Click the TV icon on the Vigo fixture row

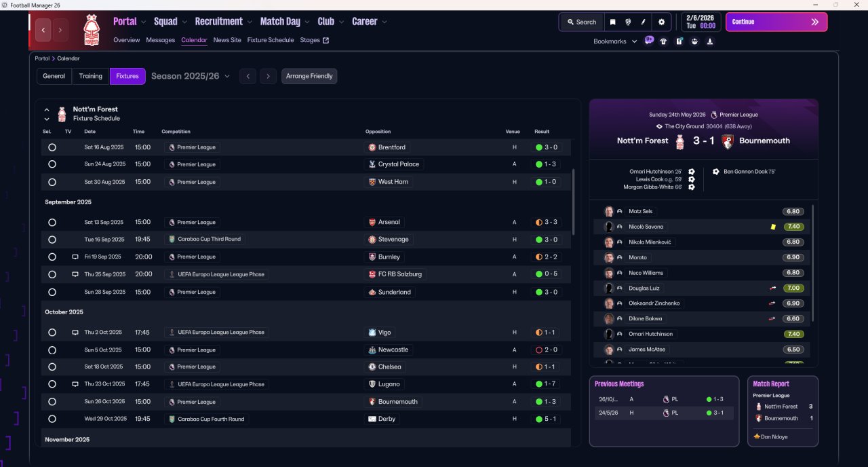[75, 333]
